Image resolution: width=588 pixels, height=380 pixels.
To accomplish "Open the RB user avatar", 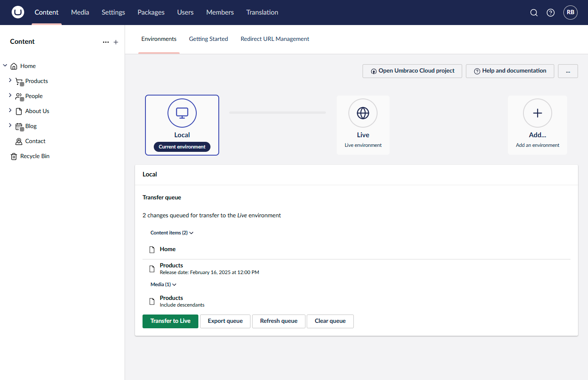I will point(570,13).
